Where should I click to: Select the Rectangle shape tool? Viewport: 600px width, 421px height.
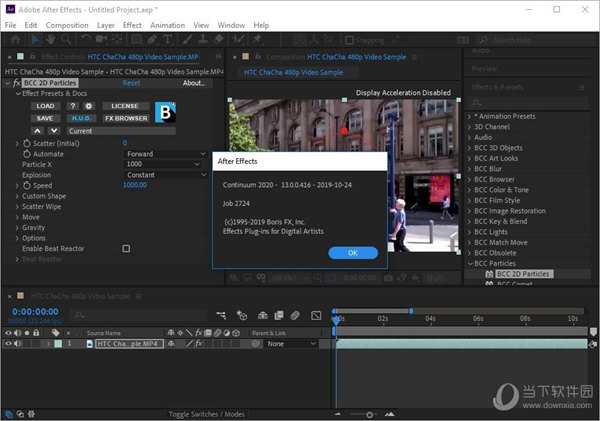(136, 39)
